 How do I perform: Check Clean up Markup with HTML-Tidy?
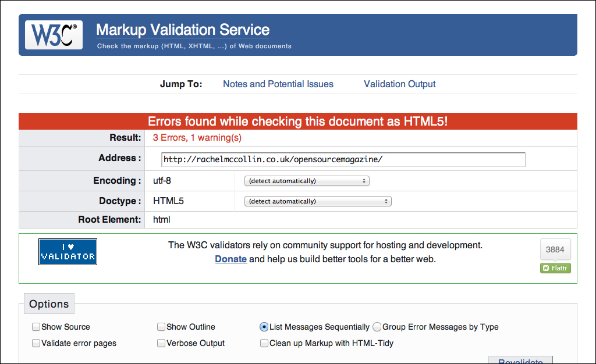tap(264, 343)
